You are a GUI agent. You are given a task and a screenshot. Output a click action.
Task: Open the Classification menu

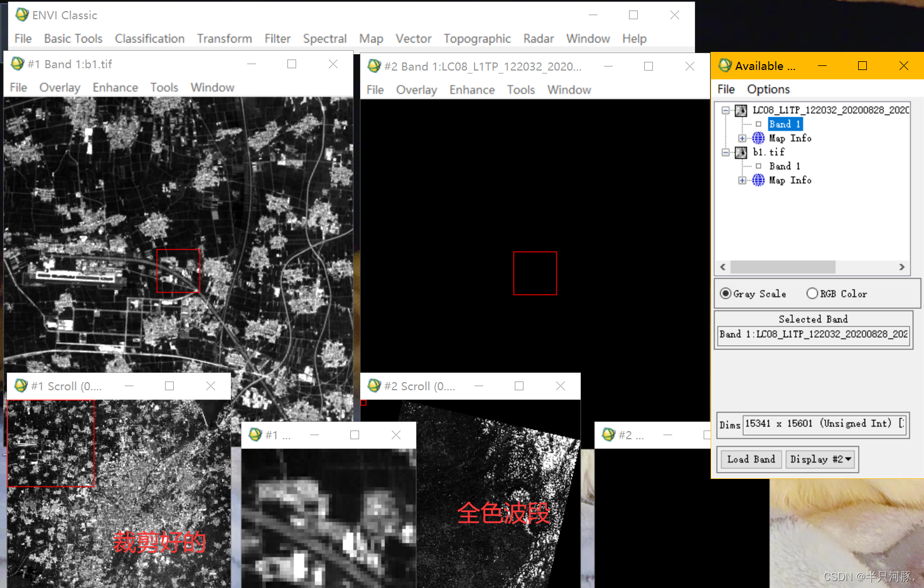tap(150, 38)
